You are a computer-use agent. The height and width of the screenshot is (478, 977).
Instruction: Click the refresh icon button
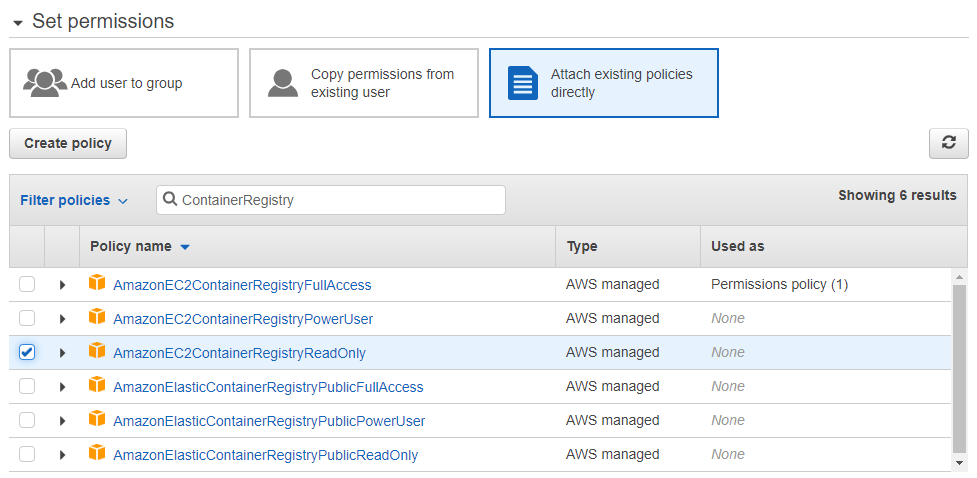(x=948, y=143)
